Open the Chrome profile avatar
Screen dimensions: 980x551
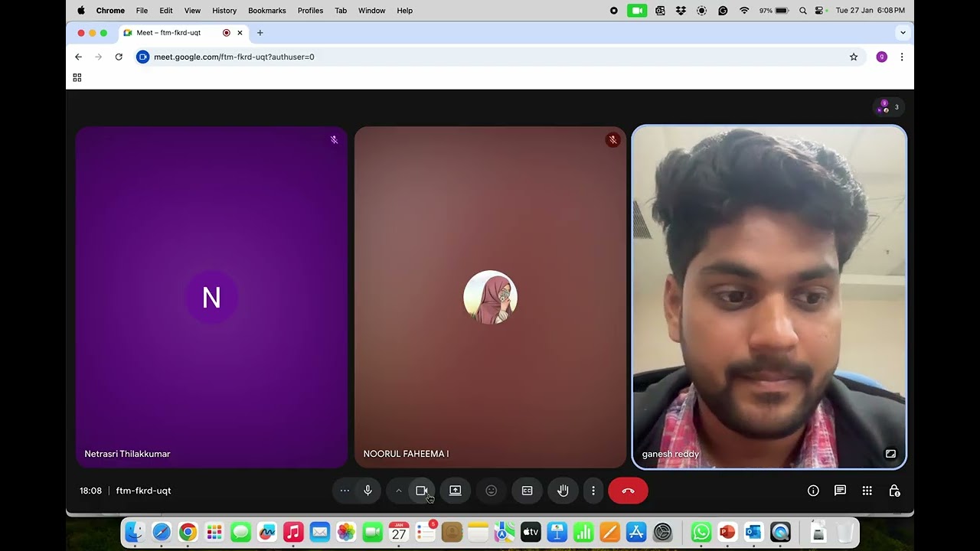click(881, 57)
